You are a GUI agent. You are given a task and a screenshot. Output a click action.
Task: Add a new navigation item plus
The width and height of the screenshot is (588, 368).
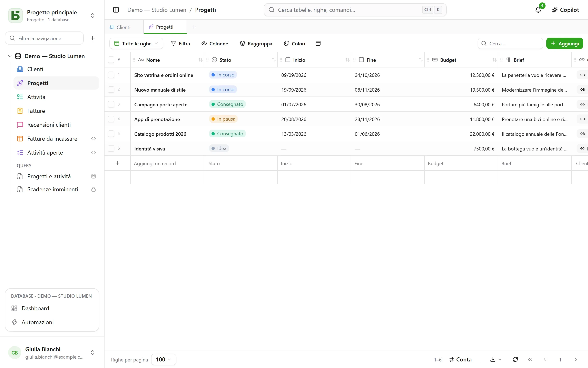(x=92, y=38)
